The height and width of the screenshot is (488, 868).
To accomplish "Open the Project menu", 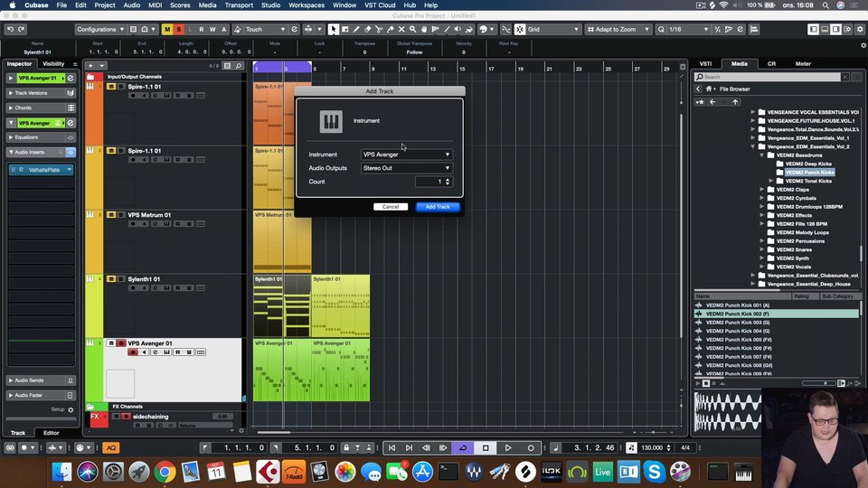I will (x=105, y=5).
